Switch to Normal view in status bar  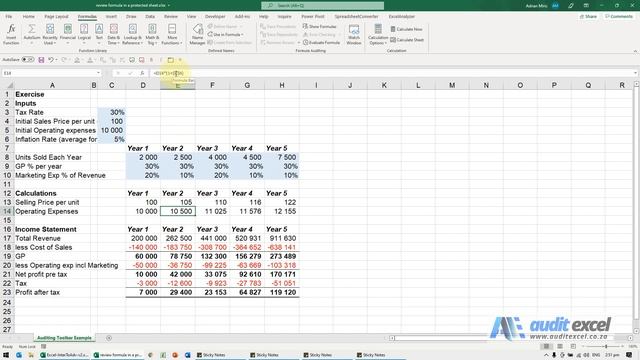click(x=546, y=347)
